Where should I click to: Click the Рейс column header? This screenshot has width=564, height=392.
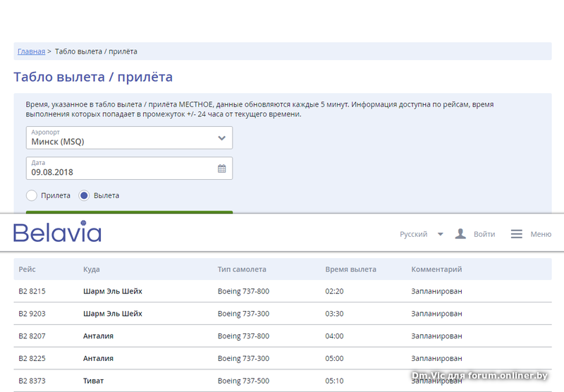27,269
